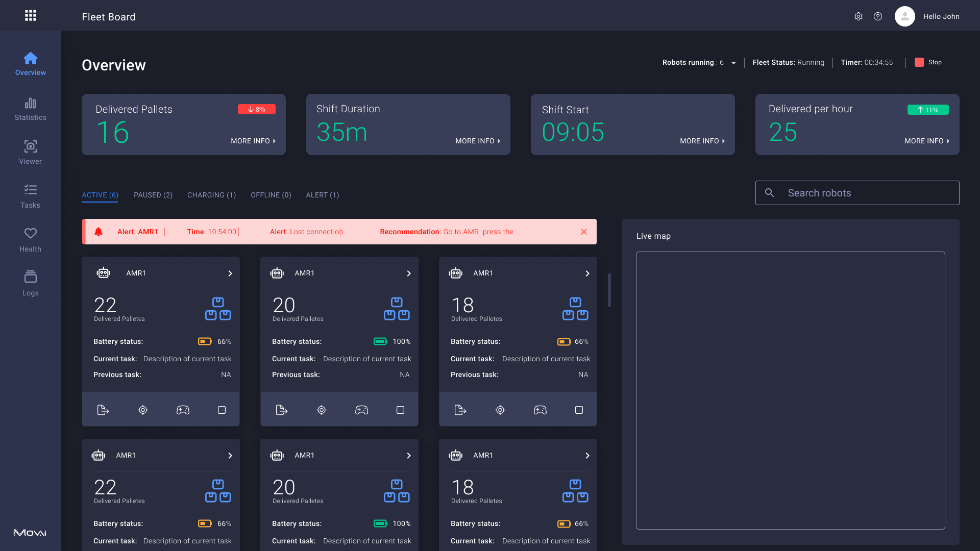This screenshot has width=980, height=551.
Task: Click the send-out icon in the 20 pallets card
Action: coord(282,410)
